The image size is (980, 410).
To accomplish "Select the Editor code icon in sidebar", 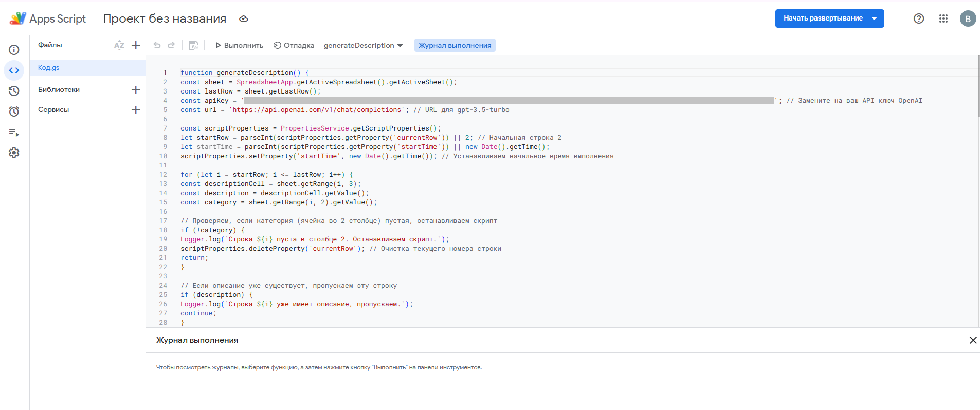I will pyautogui.click(x=14, y=70).
